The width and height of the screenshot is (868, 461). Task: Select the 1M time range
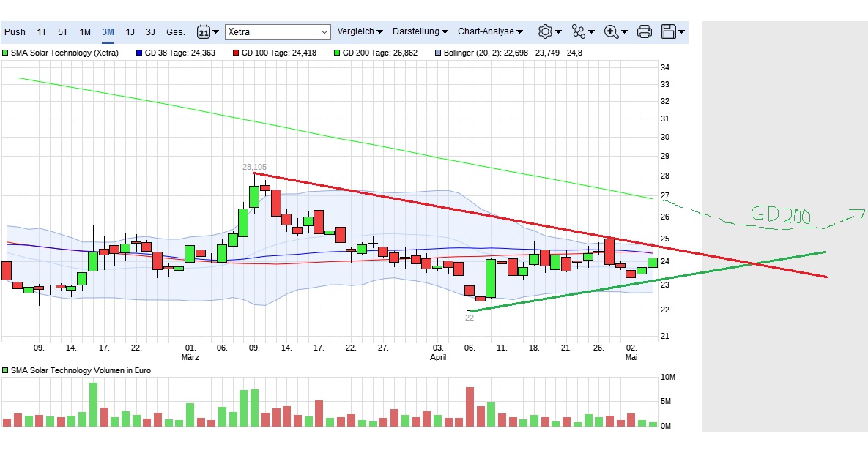[85, 32]
